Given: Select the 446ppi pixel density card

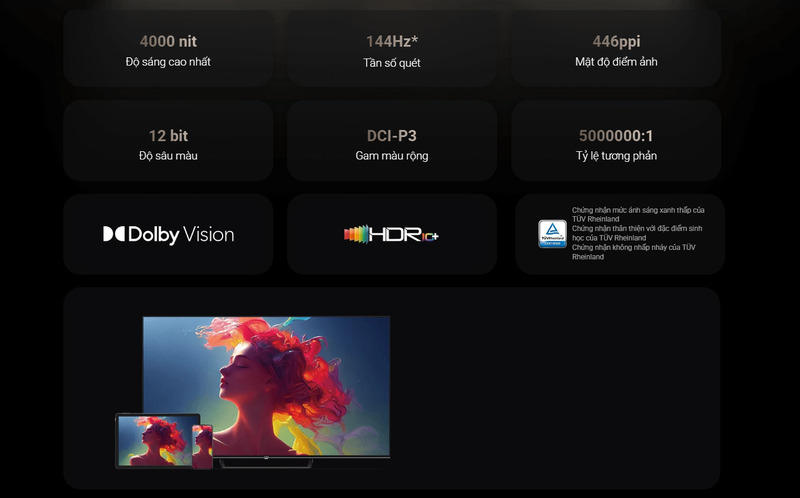Looking at the screenshot, I should 616,48.
